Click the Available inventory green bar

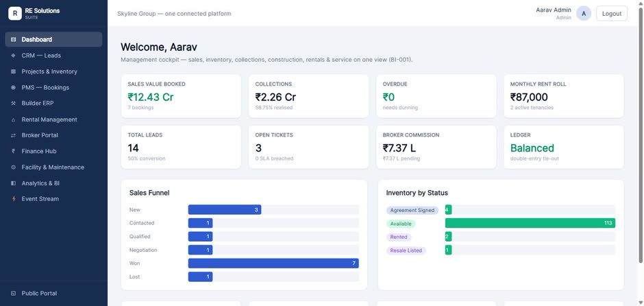pyautogui.click(x=530, y=224)
